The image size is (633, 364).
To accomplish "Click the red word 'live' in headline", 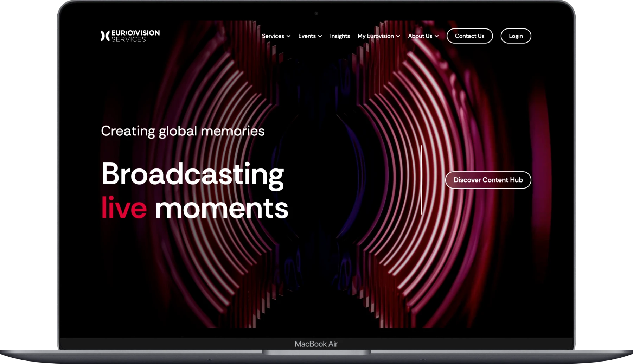I will point(123,208).
